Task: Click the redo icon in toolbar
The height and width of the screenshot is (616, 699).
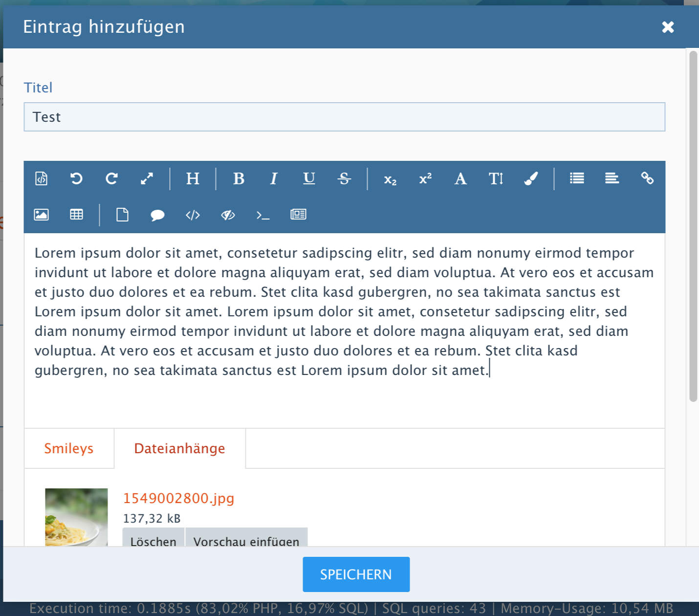Action: (x=111, y=178)
